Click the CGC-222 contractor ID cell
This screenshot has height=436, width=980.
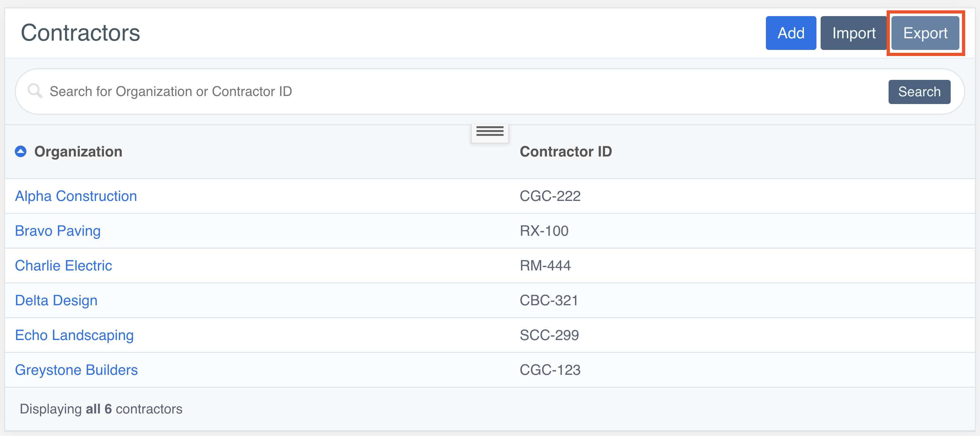click(550, 196)
